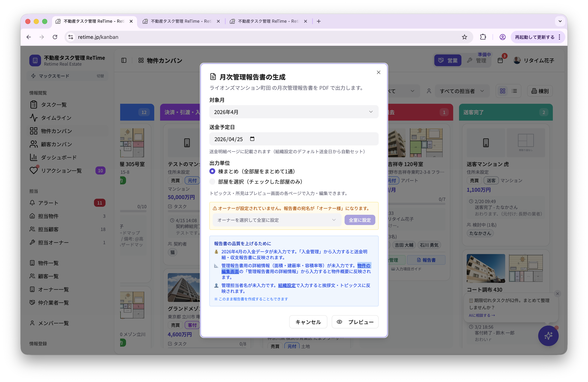The image size is (588, 382).
Task: Click the オーナー一覧 building icon
Action: [x=32, y=289]
